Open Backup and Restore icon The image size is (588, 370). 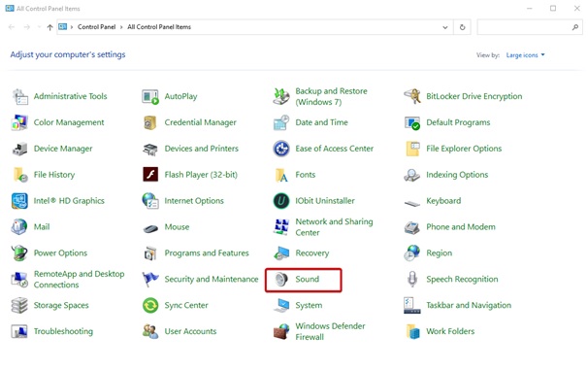281,96
